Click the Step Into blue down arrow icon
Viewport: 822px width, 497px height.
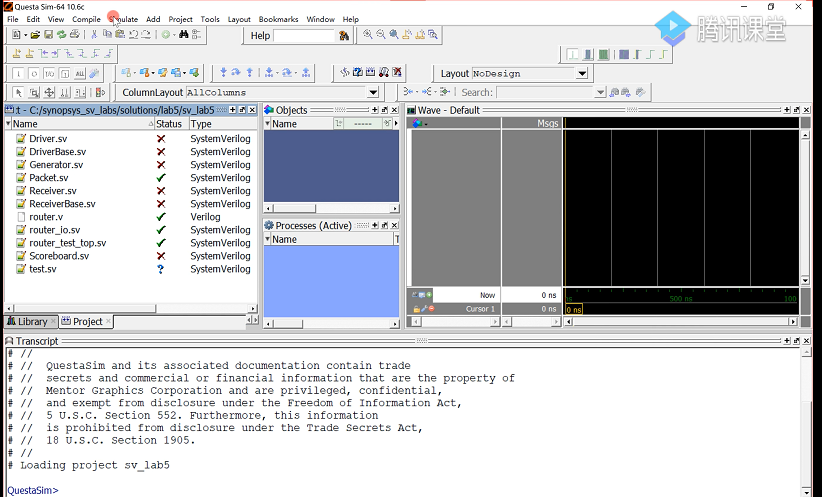[223, 72]
